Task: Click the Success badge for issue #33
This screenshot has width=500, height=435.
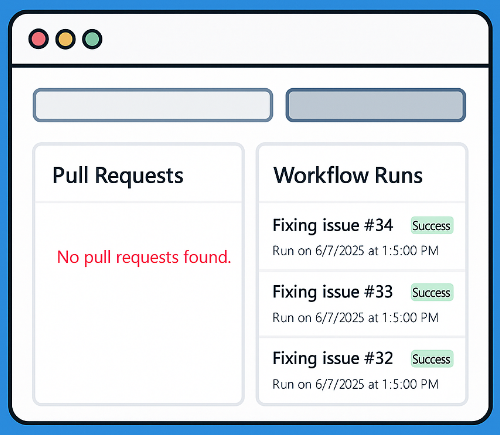Action: point(432,292)
